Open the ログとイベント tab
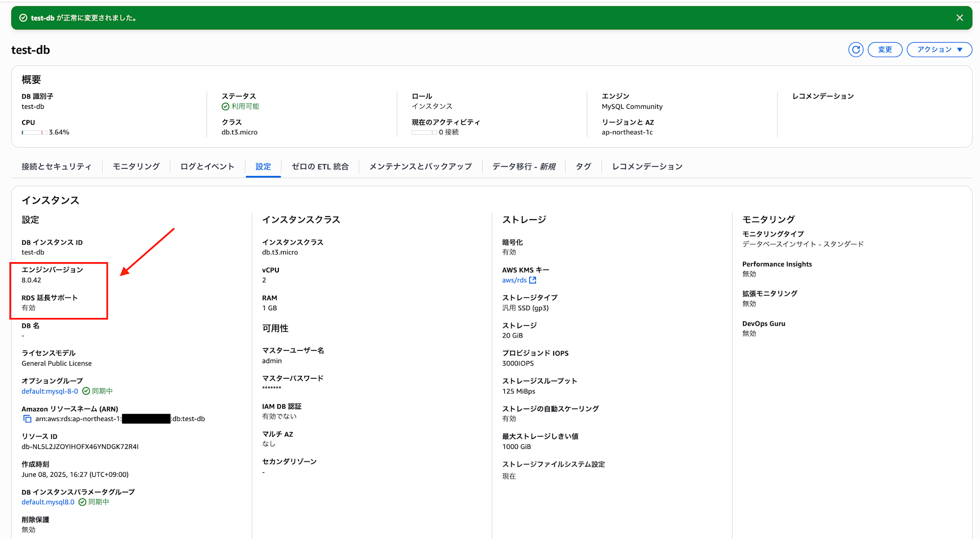980x539 pixels. click(x=207, y=167)
